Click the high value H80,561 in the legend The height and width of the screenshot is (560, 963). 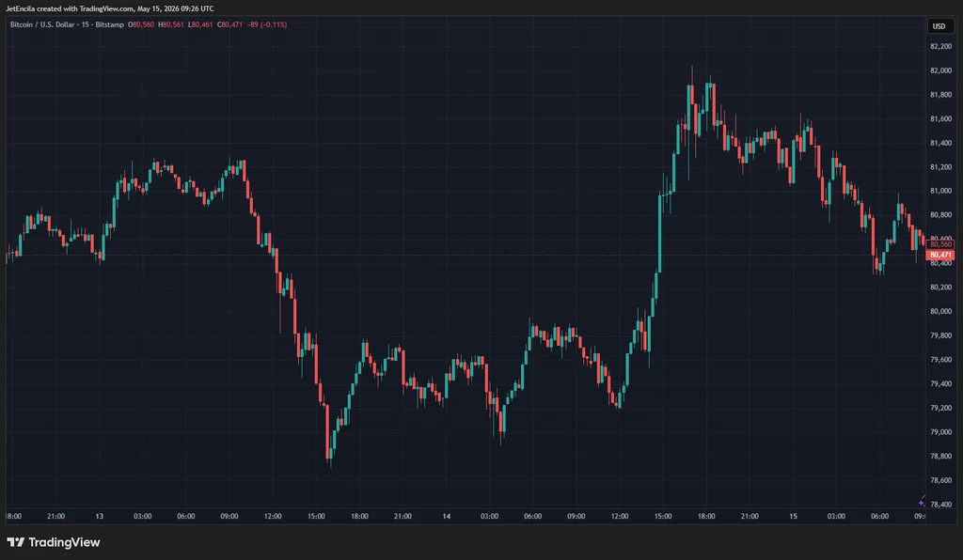(x=171, y=24)
